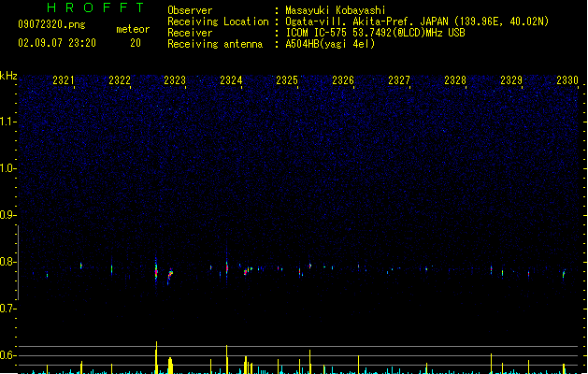The width and height of the screenshot is (588, 374).
Task: Click the 2325 time marker
Action: (x=287, y=80)
